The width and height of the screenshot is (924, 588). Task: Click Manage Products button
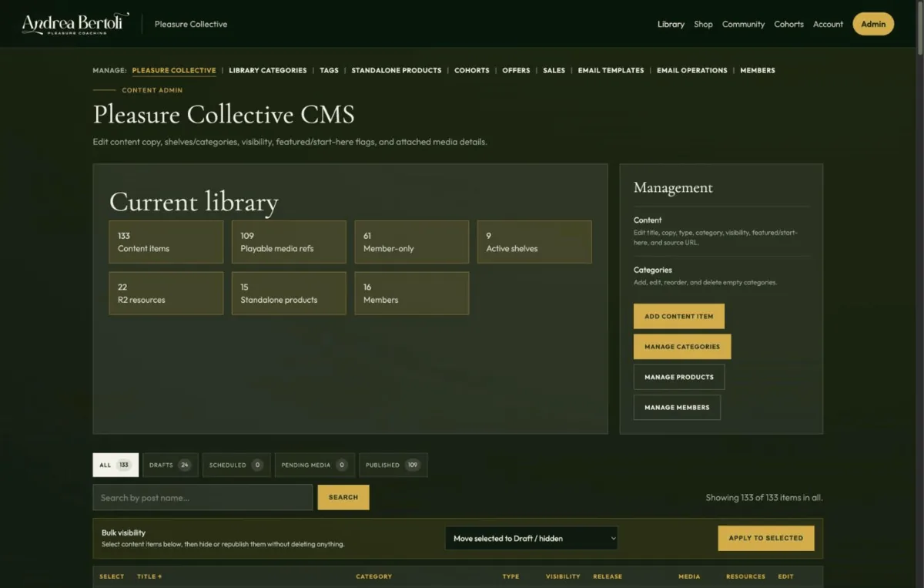(x=678, y=377)
